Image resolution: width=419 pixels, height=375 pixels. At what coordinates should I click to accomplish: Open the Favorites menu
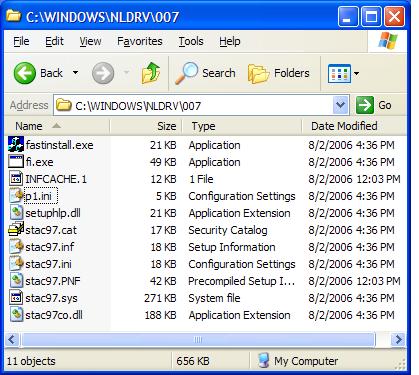140,41
